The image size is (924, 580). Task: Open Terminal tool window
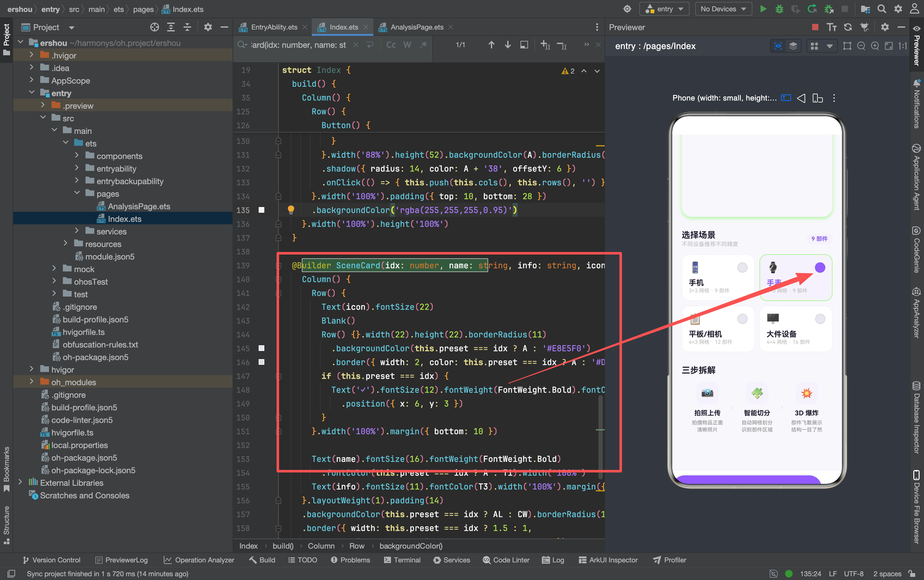click(x=402, y=560)
